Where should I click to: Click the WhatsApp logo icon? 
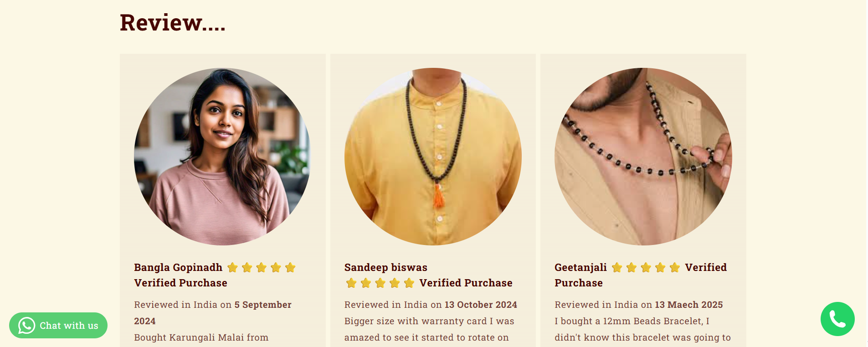tap(26, 325)
